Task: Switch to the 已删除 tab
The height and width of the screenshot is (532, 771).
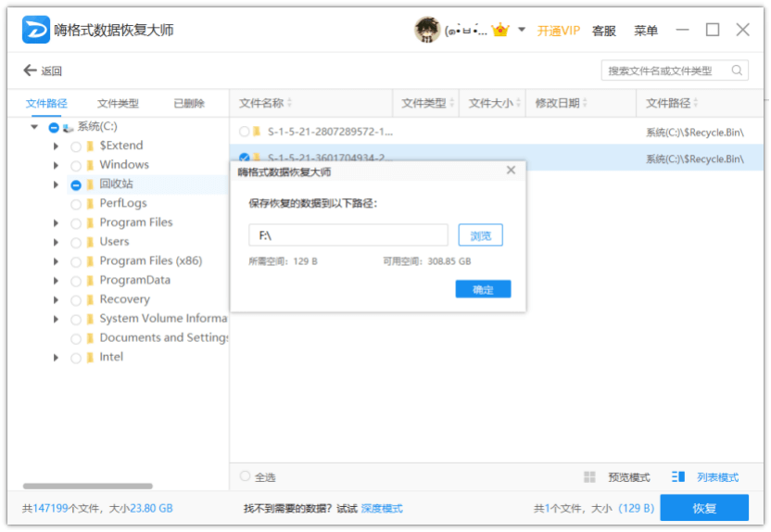Action: pos(189,103)
